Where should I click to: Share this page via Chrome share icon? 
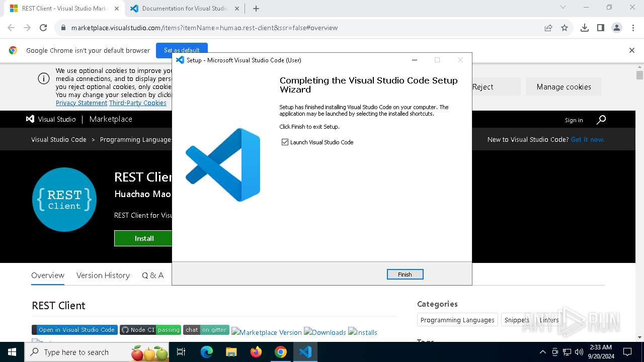pos(548,28)
